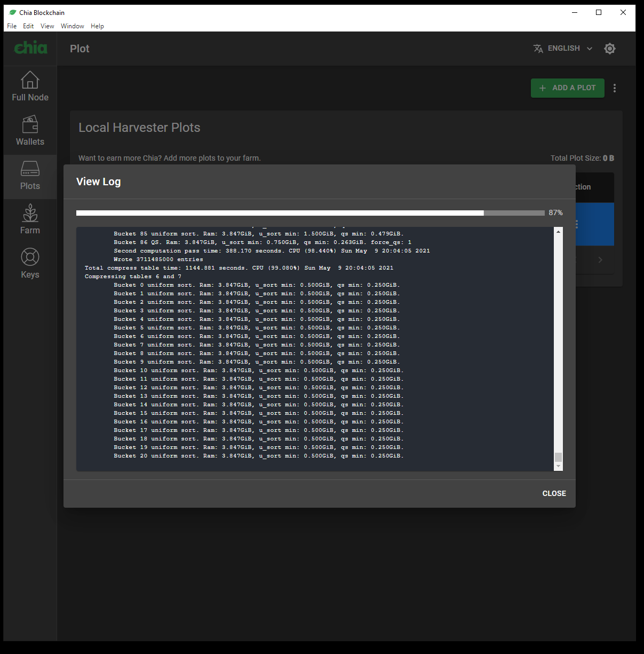The width and height of the screenshot is (644, 654).
Task: Open application settings via gear icon
Action: point(610,48)
